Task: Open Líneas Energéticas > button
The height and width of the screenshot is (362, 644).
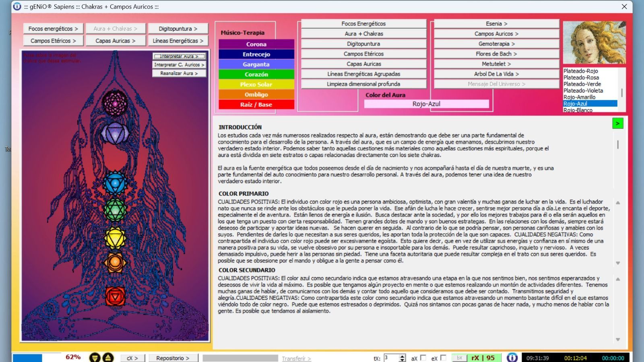Action: (178, 41)
